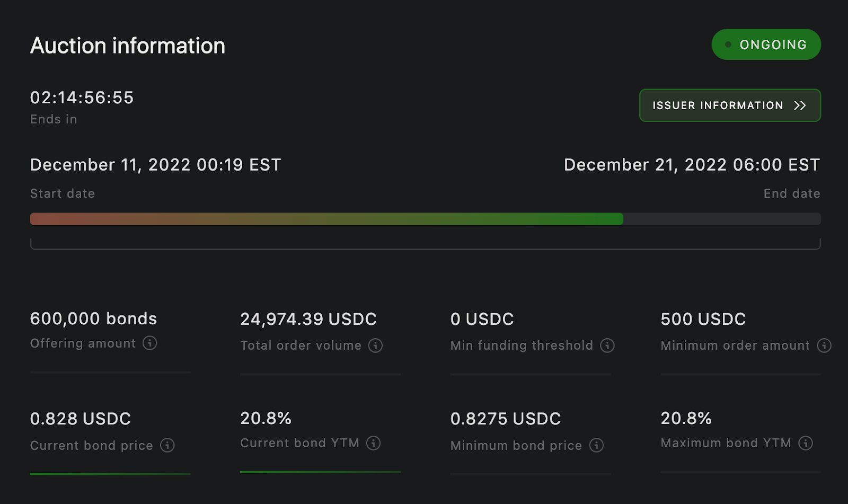Click the December 21, 2022 end date
Viewport: 848px width, 504px height.
[x=692, y=165]
